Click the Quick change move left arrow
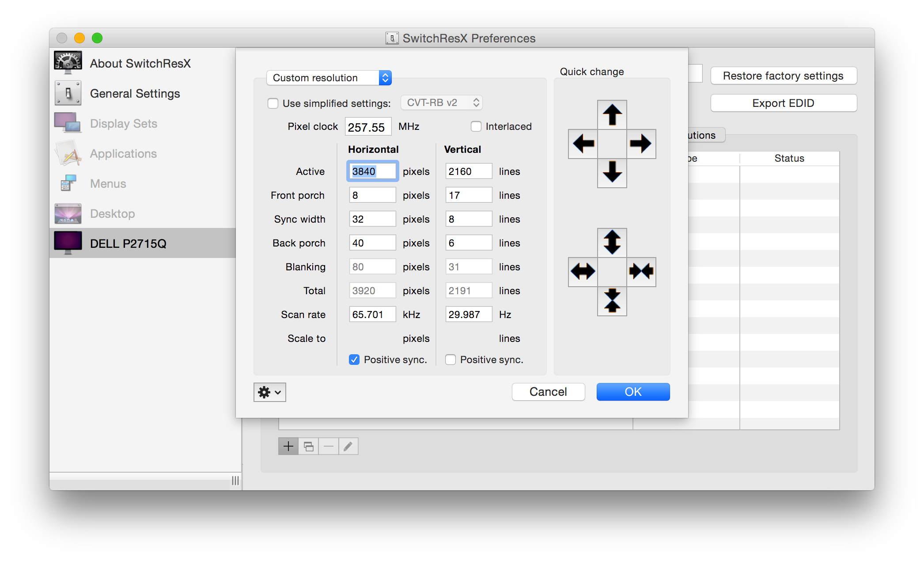924x561 pixels. click(583, 144)
